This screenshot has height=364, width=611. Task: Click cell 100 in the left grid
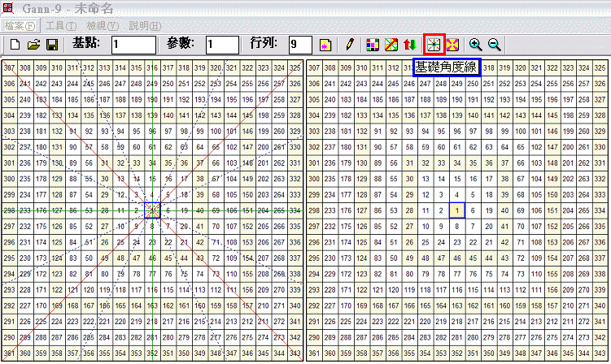click(216, 131)
